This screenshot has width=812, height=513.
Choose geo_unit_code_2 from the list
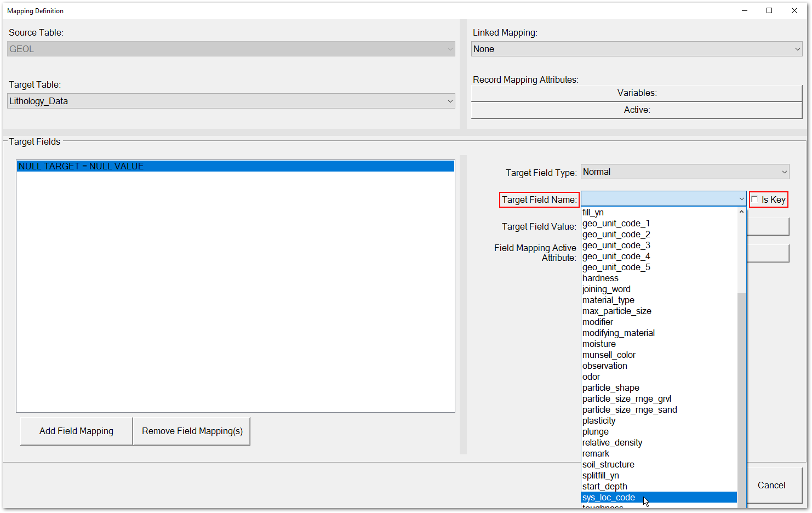(659, 234)
